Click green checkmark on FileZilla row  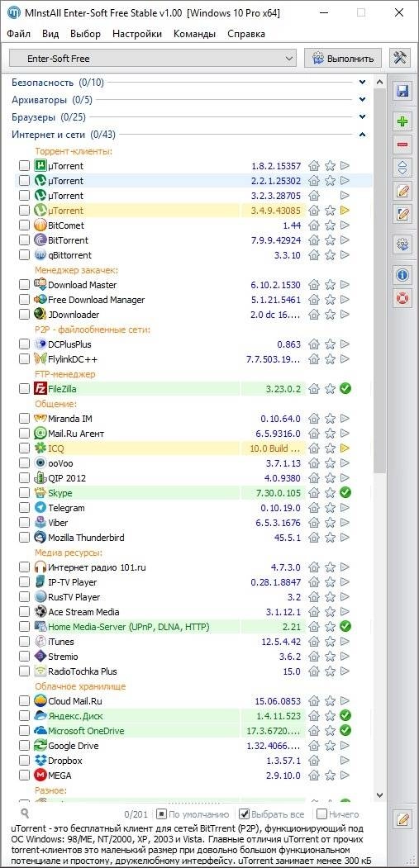click(x=345, y=389)
